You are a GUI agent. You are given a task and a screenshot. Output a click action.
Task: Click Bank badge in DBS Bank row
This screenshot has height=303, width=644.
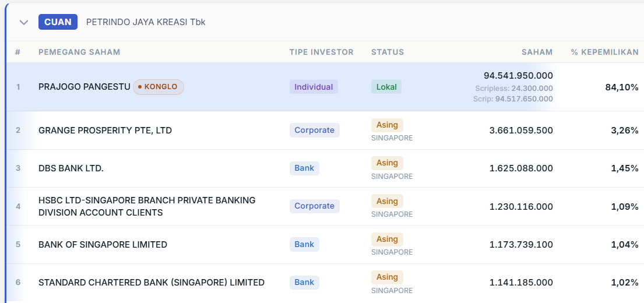pyautogui.click(x=304, y=168)
